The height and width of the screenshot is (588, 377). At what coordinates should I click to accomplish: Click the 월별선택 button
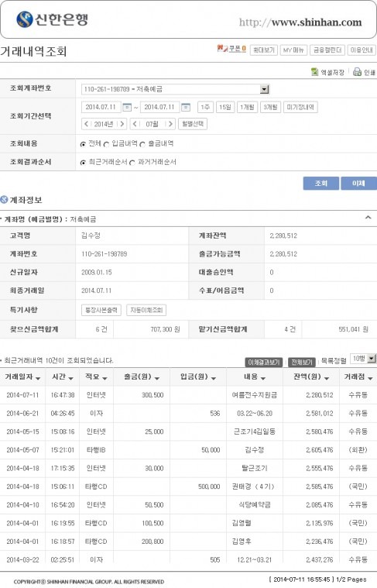193,124
